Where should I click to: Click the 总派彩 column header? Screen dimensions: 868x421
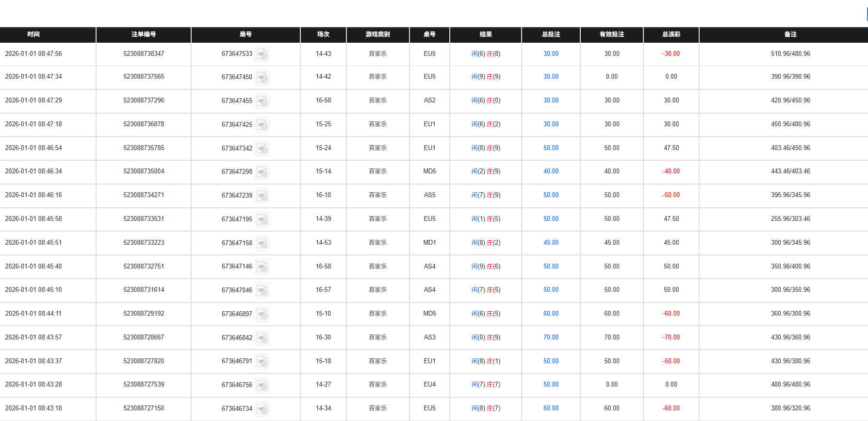(x=671, y=34)
